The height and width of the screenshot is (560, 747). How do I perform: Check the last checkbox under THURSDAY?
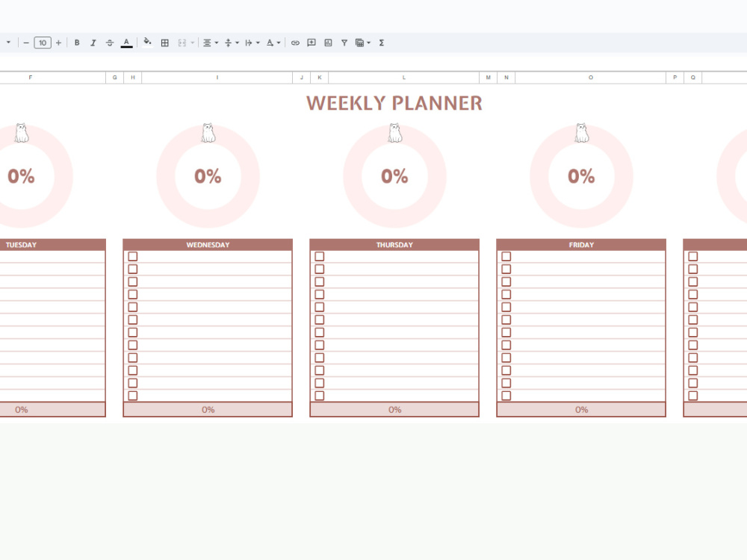click(x=320, y=396)
